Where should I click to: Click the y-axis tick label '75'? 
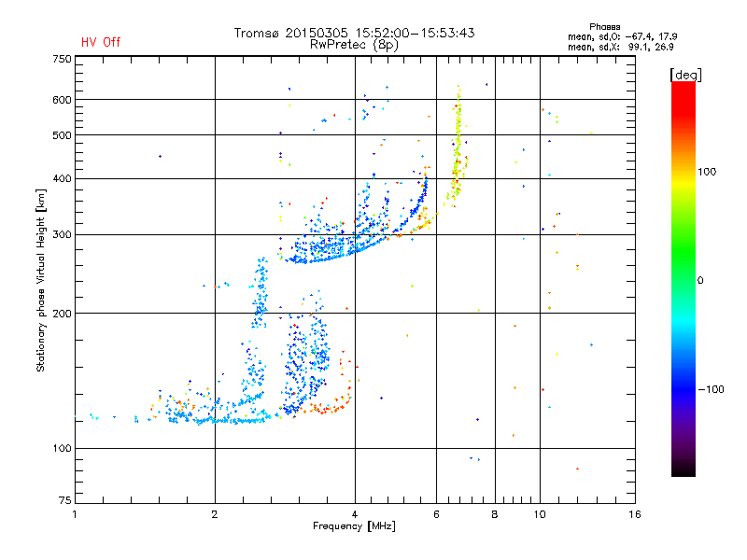(65, 500)
